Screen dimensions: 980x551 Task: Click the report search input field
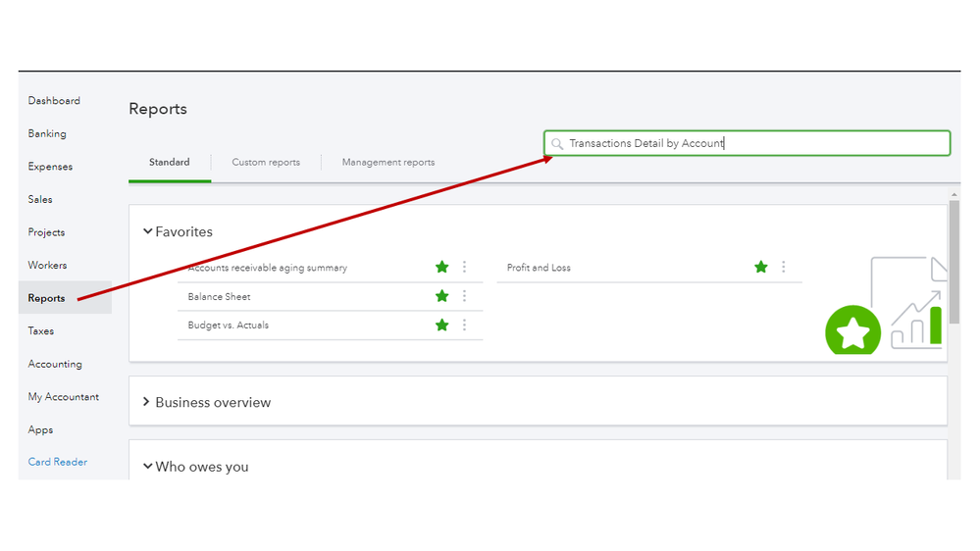point(755,143)
